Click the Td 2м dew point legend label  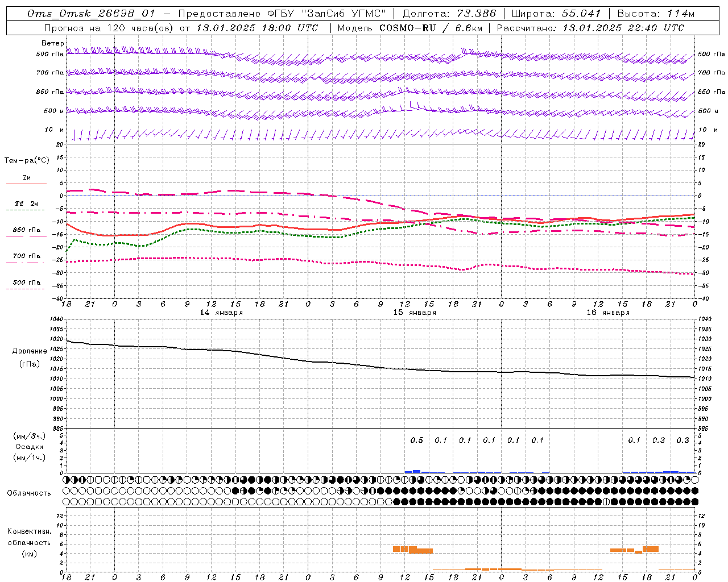point(26,203)
